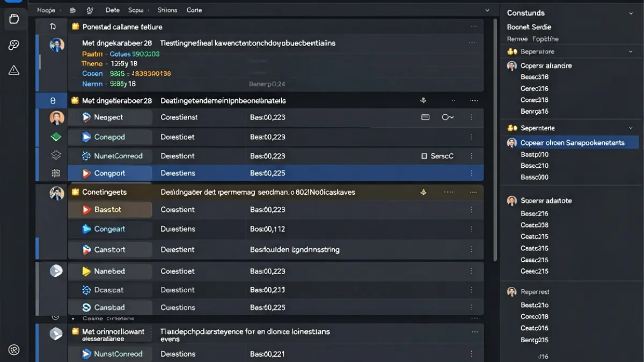Click the main list vertical scrollbar

point(495,139)
